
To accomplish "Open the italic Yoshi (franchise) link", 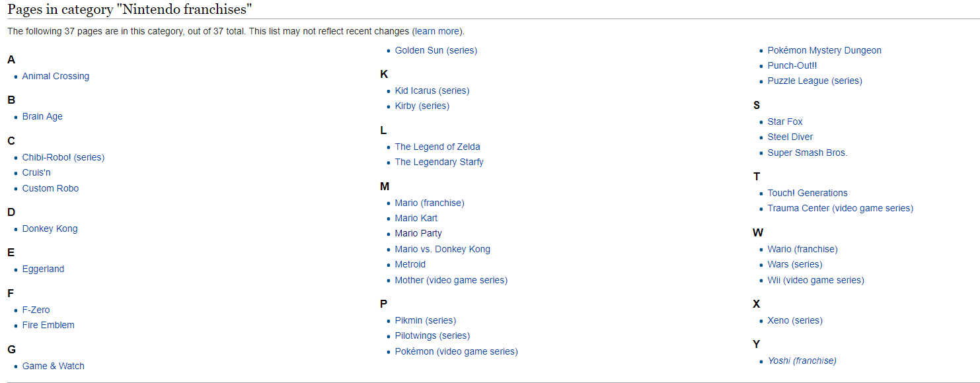I will 802,361.
